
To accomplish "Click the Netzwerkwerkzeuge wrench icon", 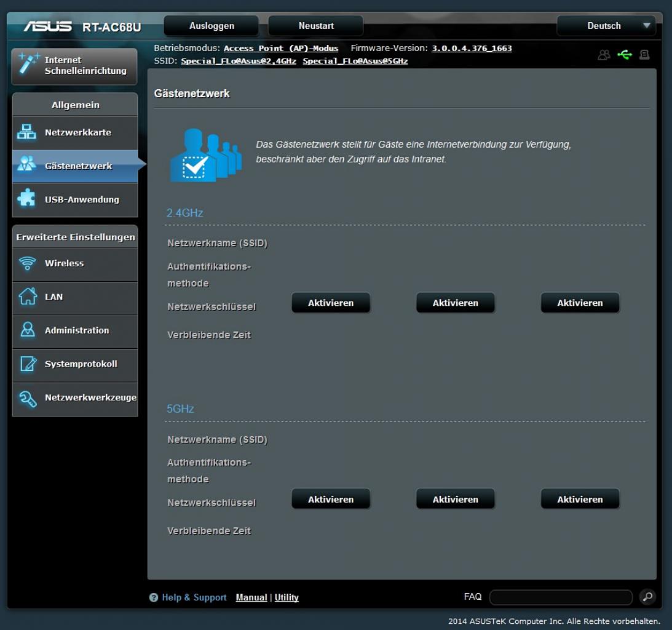I will click(28, 398).
